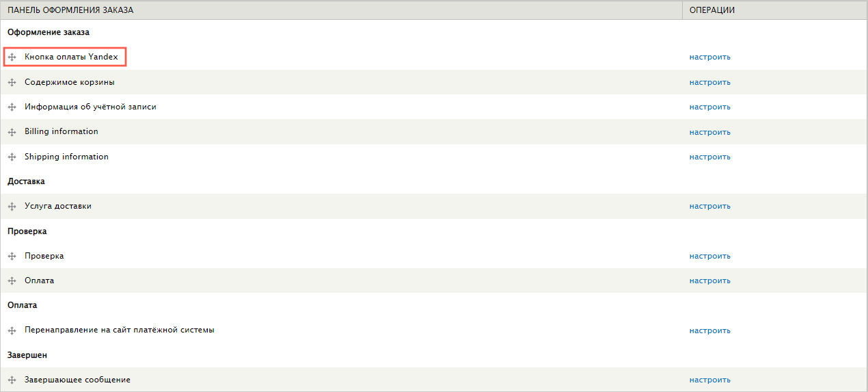Configure Перенаправление на сайт платёжной системы

pyautogui.click(x=709, y=330)
